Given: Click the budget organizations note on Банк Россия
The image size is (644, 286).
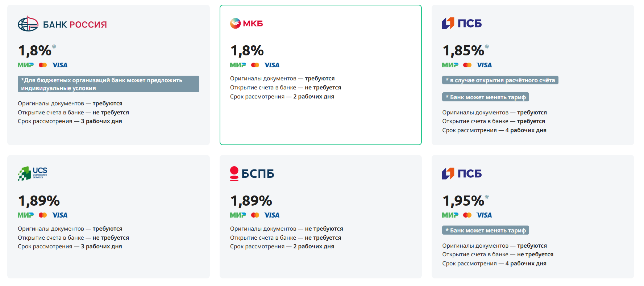Looking at the screenshot, I should click(108, 84).
